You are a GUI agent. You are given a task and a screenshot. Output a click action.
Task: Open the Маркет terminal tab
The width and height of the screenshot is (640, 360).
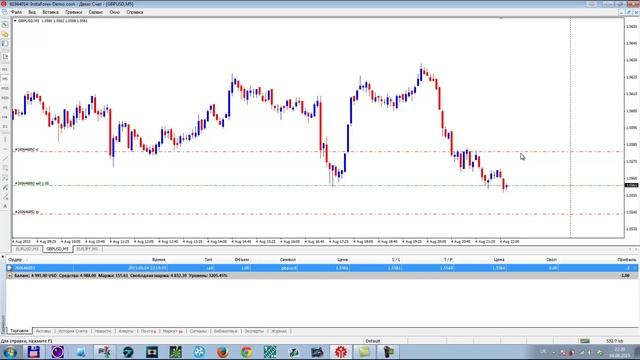(x=172, y=331)
